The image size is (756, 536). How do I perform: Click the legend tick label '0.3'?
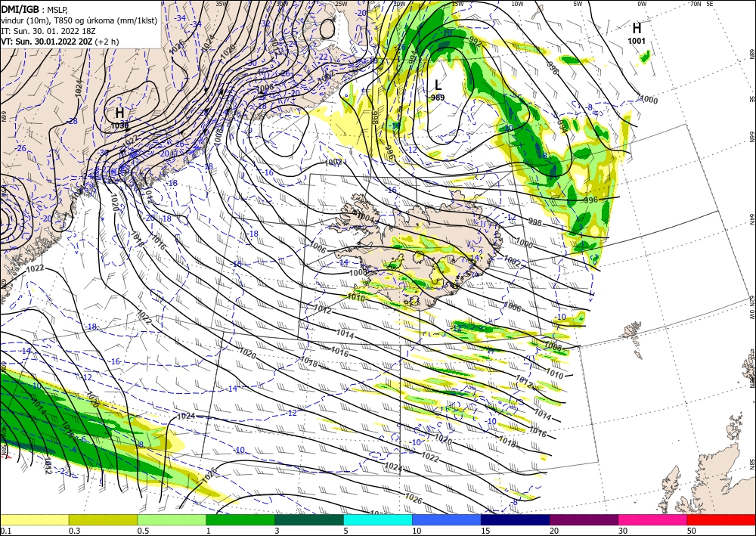click(74, 531)
